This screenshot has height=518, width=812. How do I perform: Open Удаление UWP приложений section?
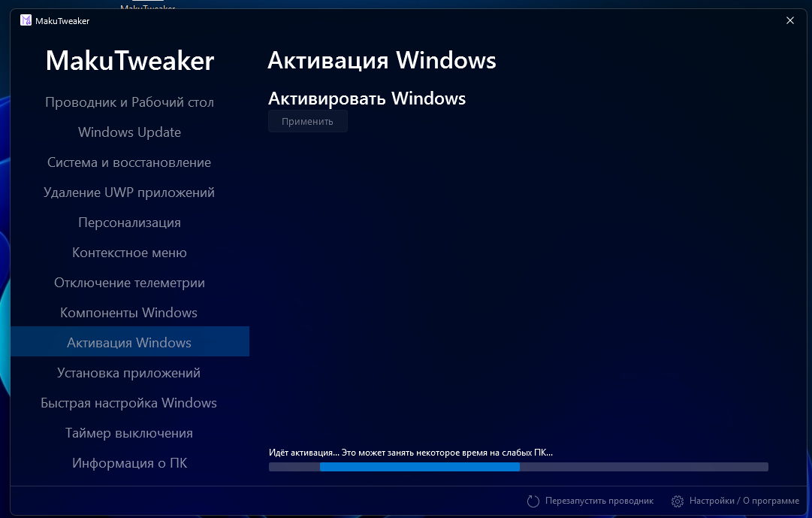[x=129, y=192]
